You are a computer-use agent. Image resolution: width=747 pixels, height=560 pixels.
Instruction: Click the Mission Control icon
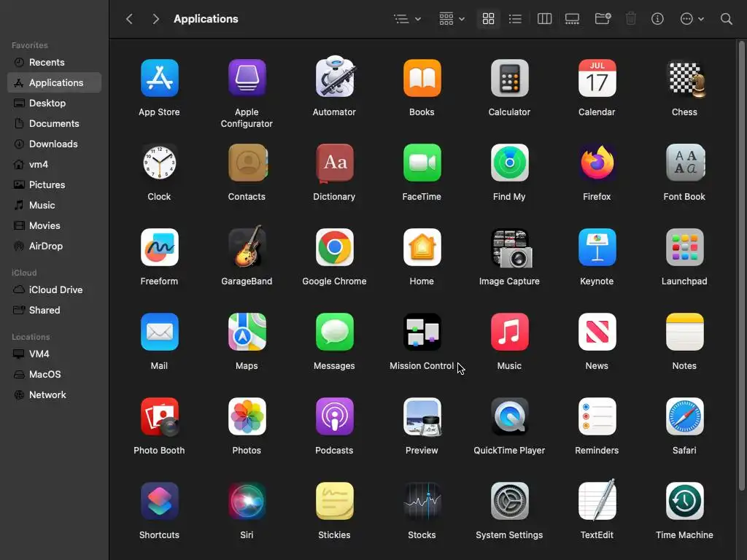pyautogui.click(x=422, y=332)
